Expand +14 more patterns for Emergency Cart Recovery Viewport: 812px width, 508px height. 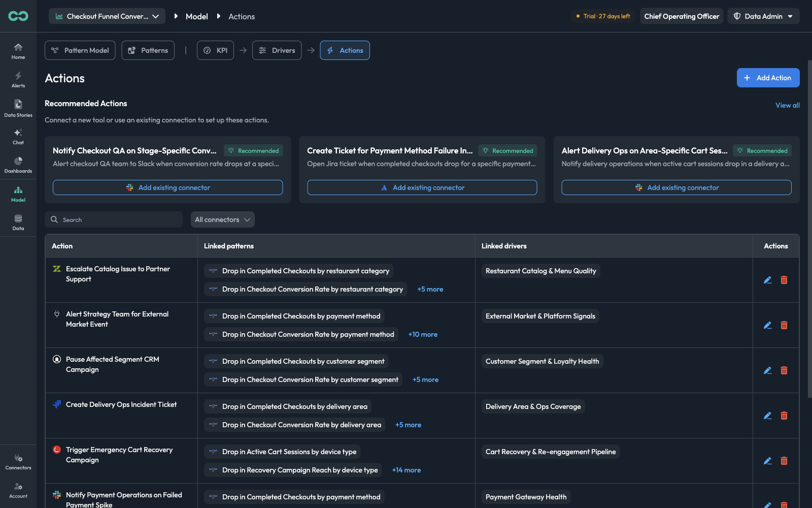(x=406, y=470)
